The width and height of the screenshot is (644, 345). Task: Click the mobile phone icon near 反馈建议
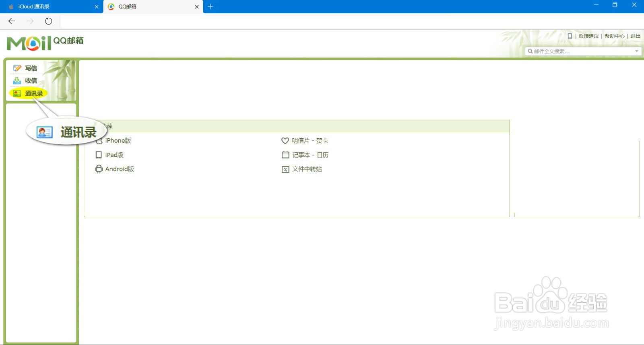pos(570,36)
